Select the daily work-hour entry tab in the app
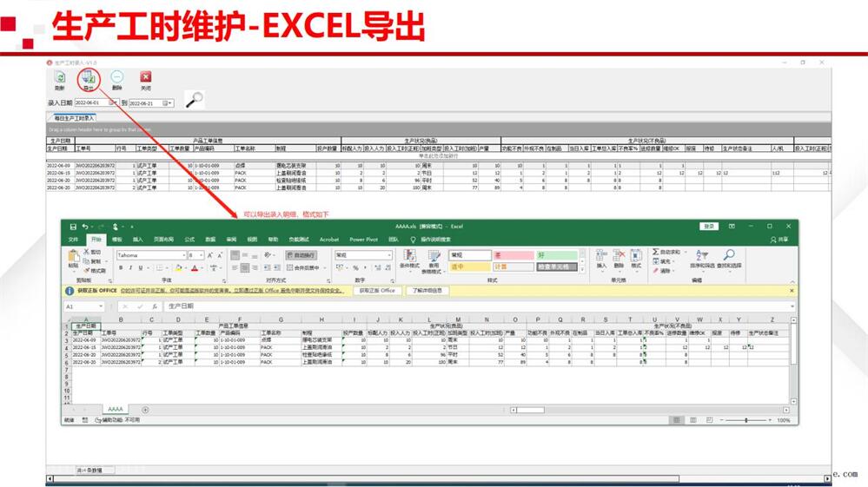The width and height of the screenshot is (868, 487). coord(74,118)
